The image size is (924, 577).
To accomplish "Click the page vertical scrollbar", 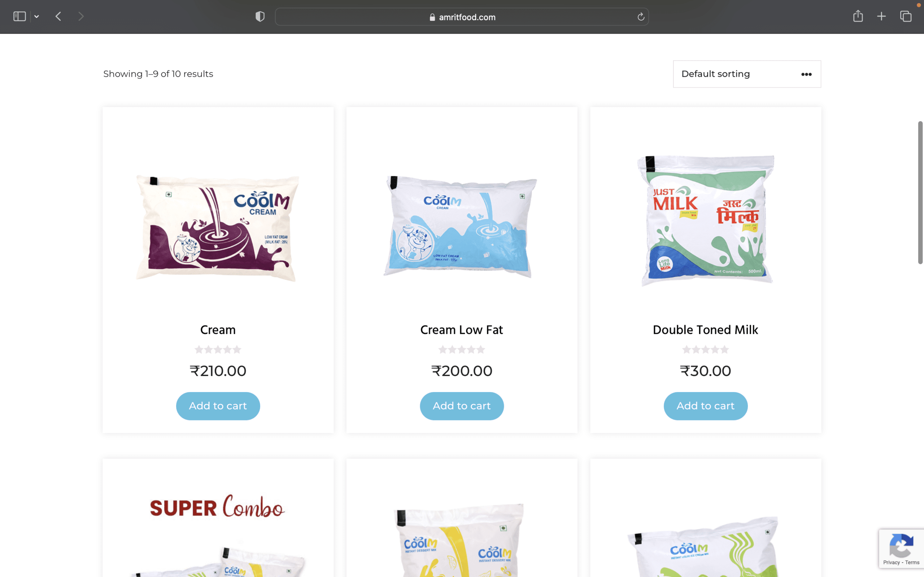I will pos(920,193).
